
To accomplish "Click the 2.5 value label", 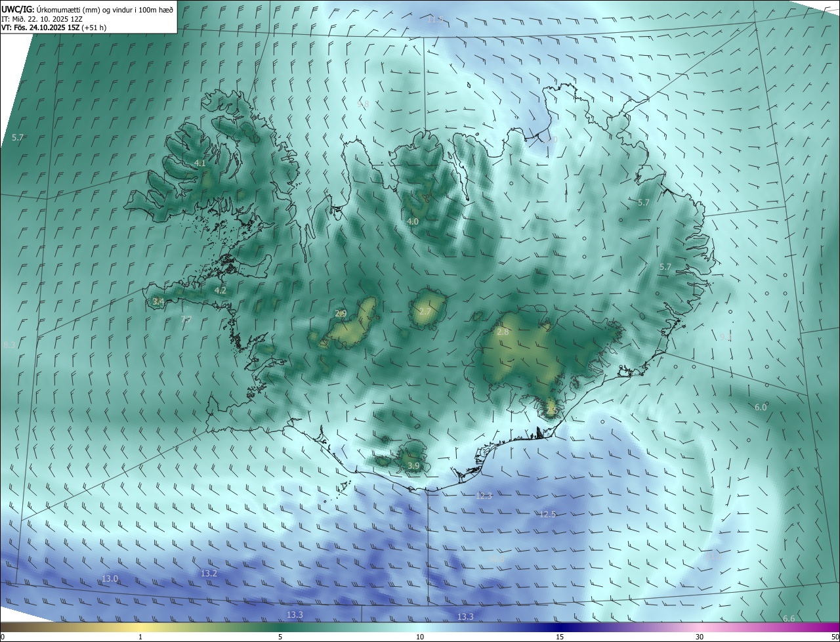I will (551, 410).
